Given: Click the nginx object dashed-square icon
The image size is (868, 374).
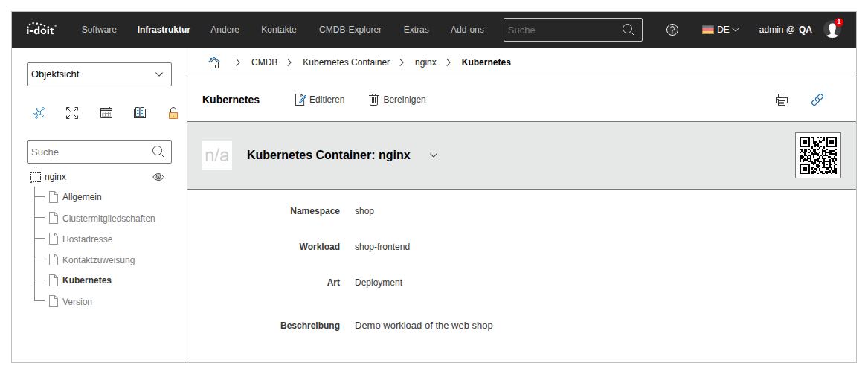Looking at the screenshot, I should tap(36, 177).
